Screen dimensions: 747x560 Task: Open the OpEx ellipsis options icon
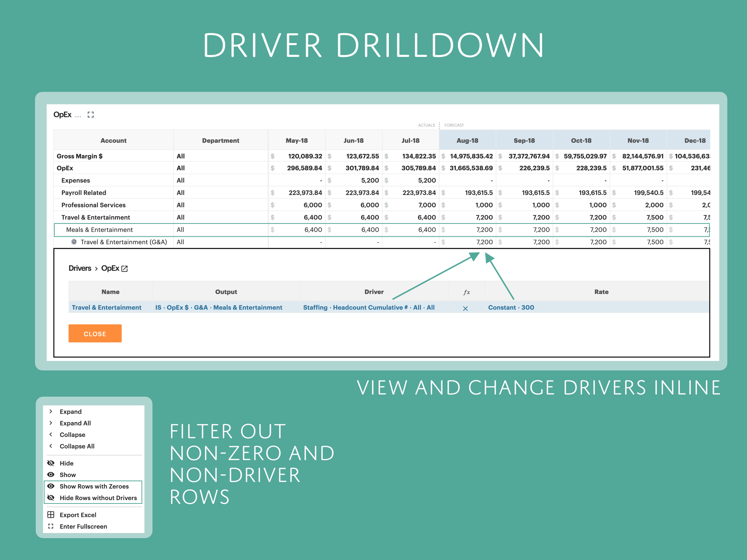[x=78, y=116]
